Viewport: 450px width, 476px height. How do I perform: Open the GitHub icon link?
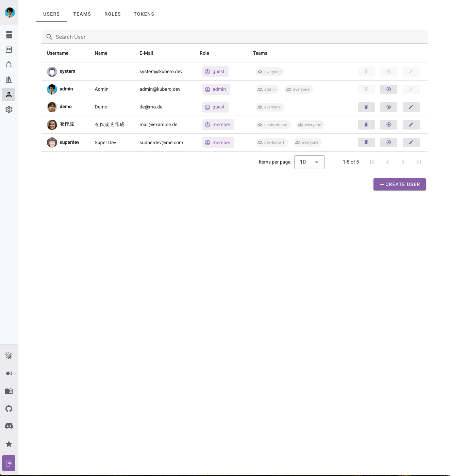coord(9,409)
